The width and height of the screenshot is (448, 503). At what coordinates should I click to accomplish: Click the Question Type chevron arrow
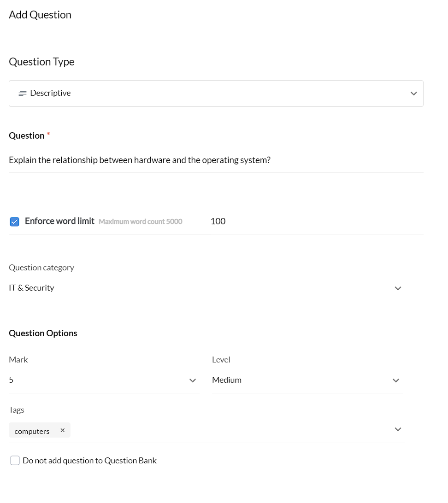(x=413, y=94)
